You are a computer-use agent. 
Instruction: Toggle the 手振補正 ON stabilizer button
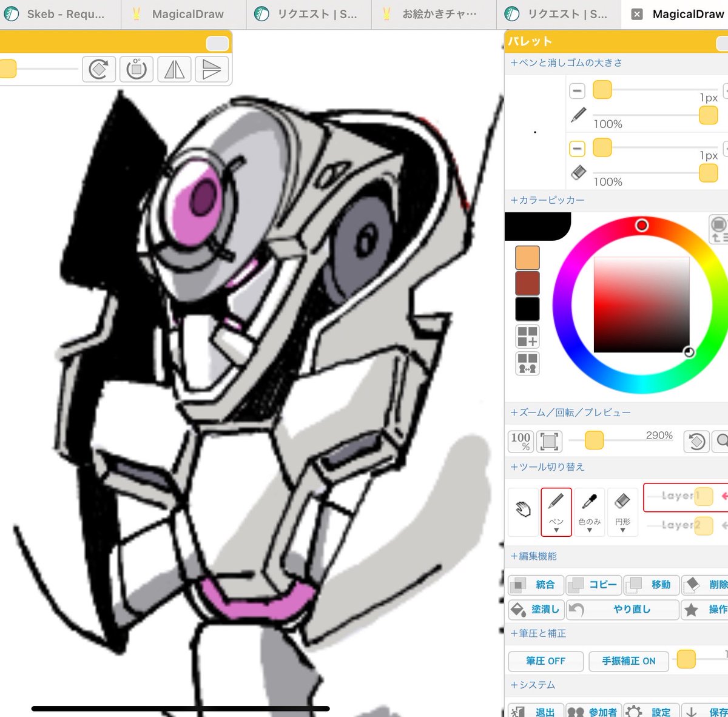pyautogui.click(x=629, y=661)
